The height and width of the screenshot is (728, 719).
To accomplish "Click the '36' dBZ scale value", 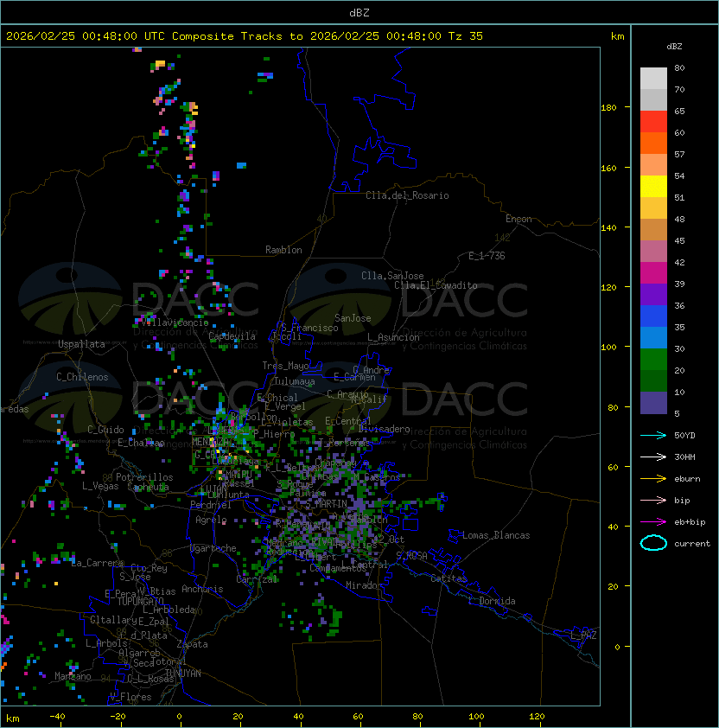I will click(x=679, y=306).
